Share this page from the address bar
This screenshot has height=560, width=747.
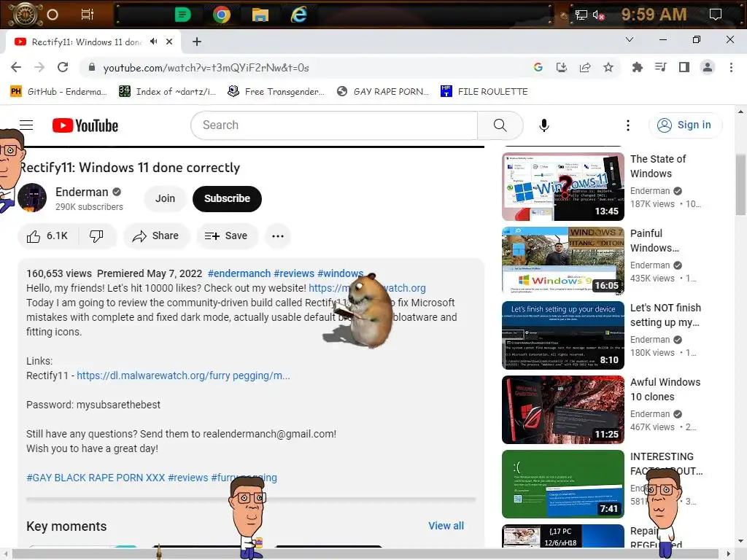pos(585,67)
